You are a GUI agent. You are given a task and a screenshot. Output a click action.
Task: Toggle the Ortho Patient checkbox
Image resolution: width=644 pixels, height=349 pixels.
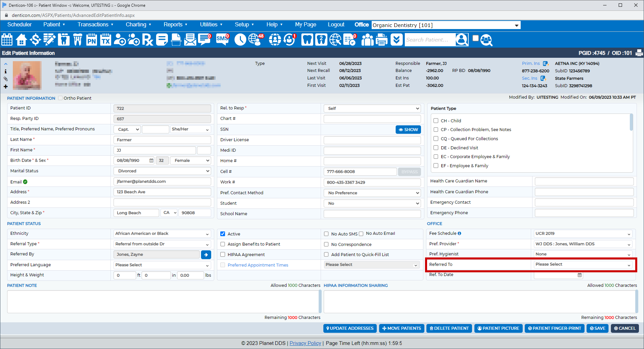(x=60, y=98)
